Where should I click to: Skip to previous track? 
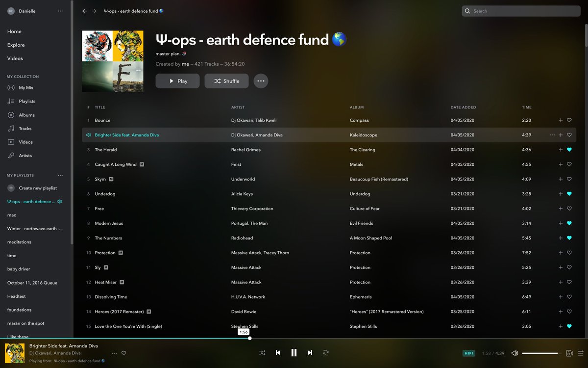[x=278, y=353]
